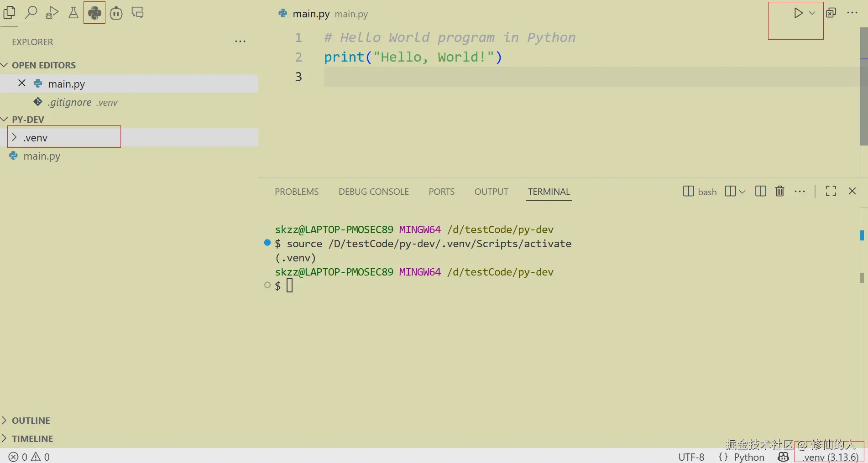
Task: Toggle maximized panel size
Action: pos(831,191)
